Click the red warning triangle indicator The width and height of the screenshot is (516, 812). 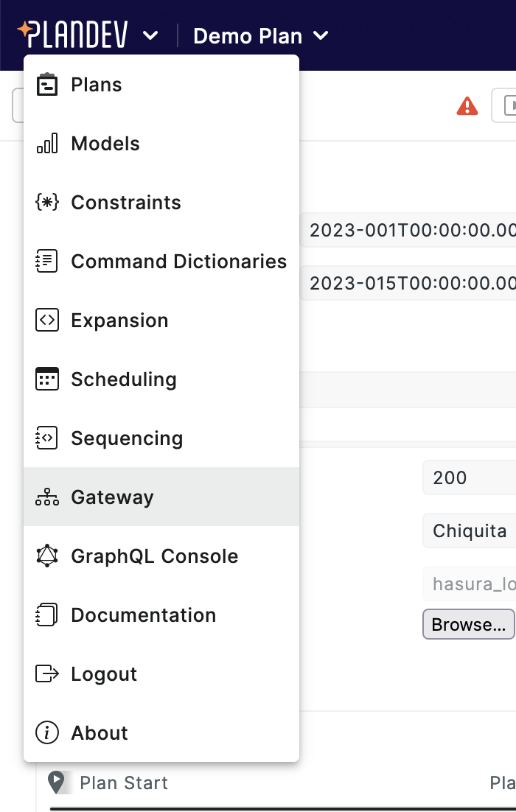467,105
